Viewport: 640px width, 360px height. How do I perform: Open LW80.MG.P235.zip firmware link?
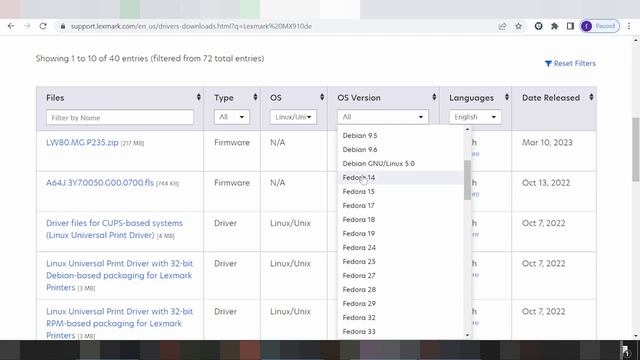tap(82, 142)
